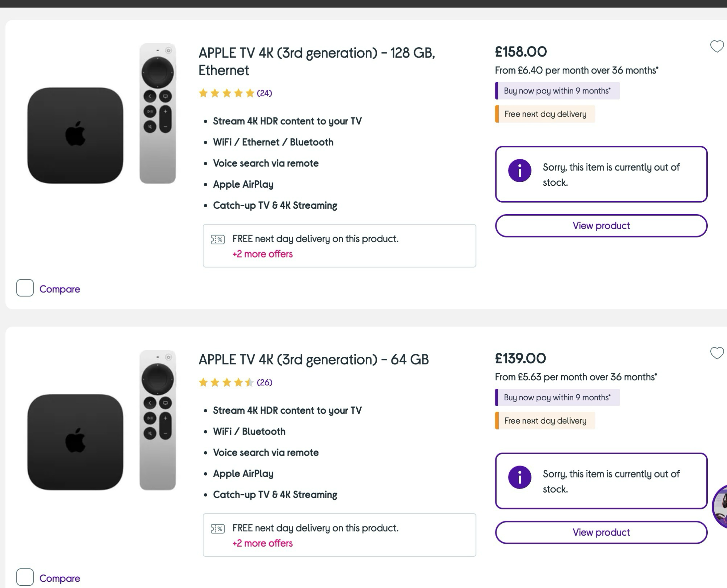727x588 pixels.
Task: Open the (26) reviews count link
Action: coord(264,383)
